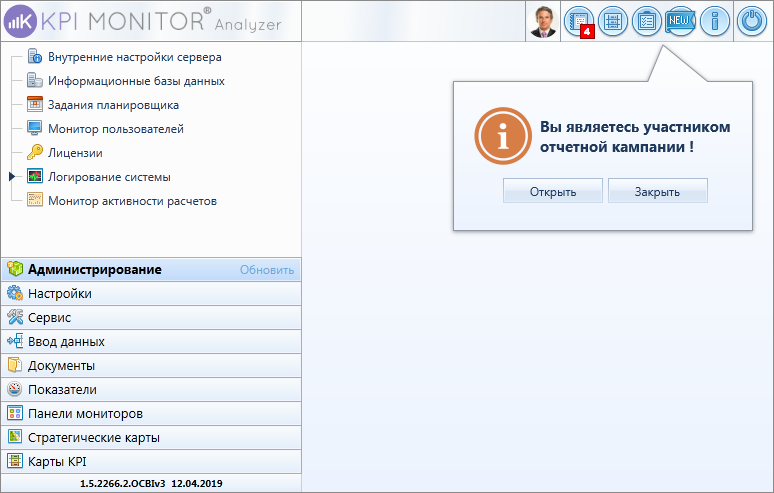Switch to the Показатели section
Screen dimensions: 774x493
tap(151, 389)
